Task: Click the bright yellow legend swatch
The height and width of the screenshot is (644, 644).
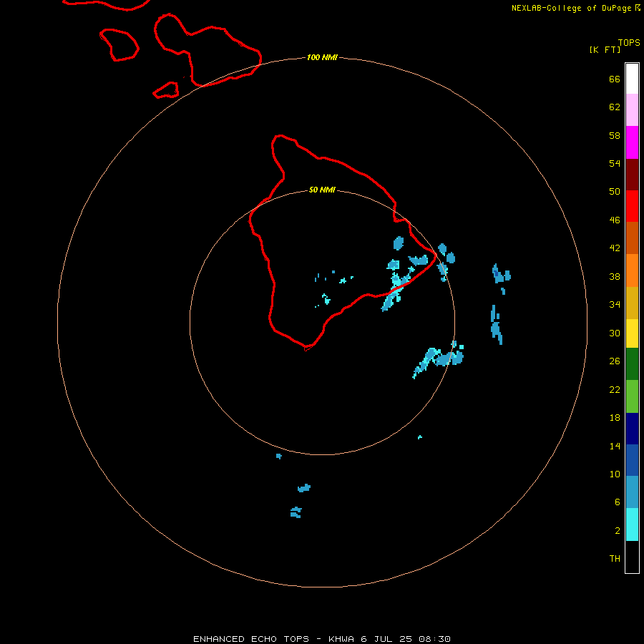Action: pos(632,333)
